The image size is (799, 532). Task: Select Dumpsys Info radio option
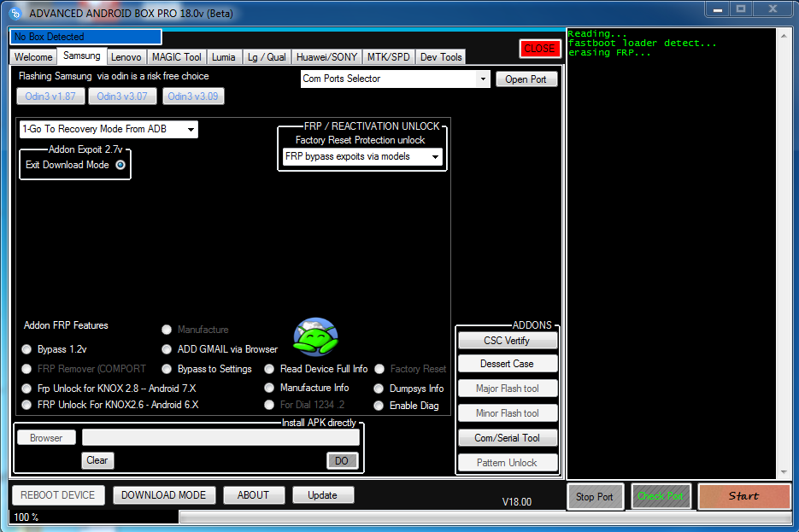pos(379,389)
